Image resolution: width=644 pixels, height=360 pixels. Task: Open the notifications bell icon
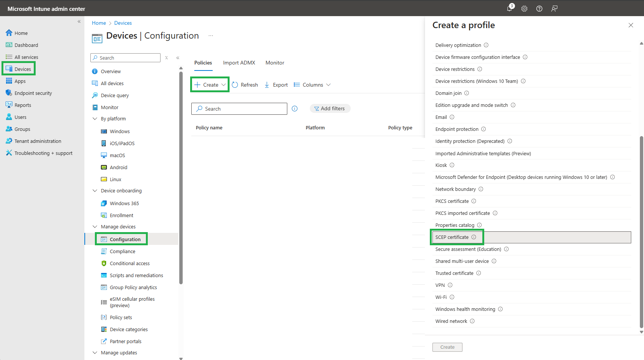[509, 9]
